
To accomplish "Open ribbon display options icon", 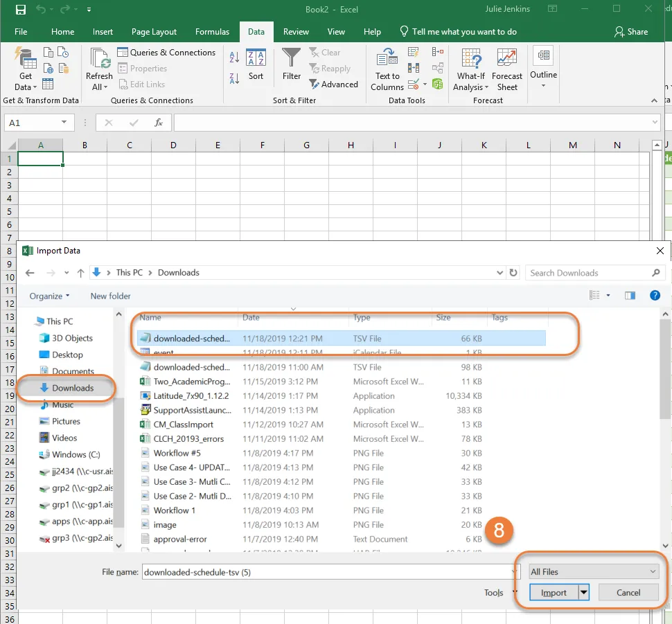I will click(552, 8).
